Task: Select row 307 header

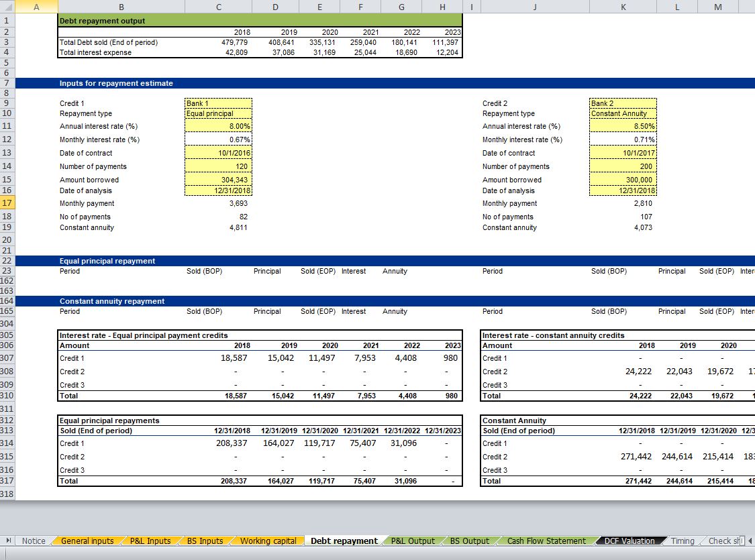Action: point(7,358)
